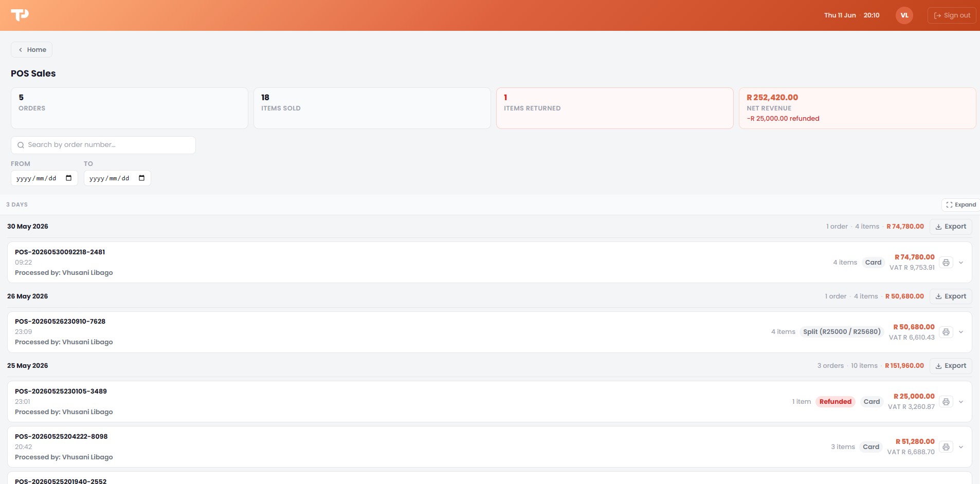Select the Items Sold summary card
Image resolution: width=980 pixels, height=484 pixels.
372,108
